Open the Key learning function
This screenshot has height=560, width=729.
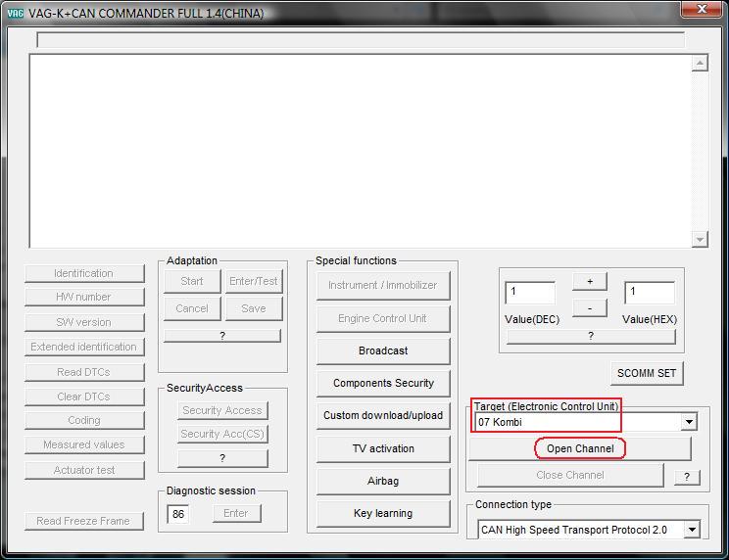pyautogui.click(x=383, y=514)
